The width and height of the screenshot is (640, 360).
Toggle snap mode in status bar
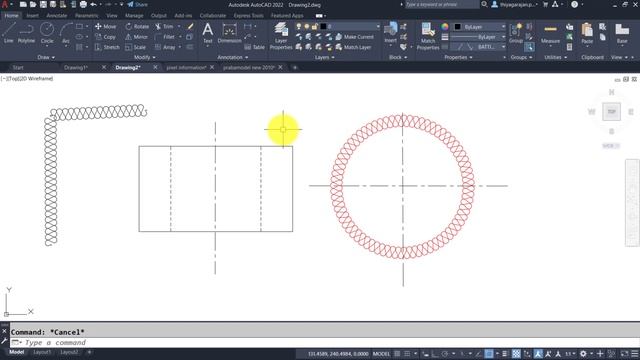coord(407,354)
